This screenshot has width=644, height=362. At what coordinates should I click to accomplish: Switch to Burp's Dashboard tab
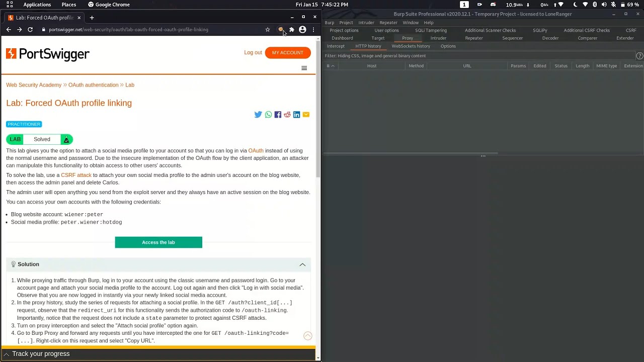click(x=342, y=38)
